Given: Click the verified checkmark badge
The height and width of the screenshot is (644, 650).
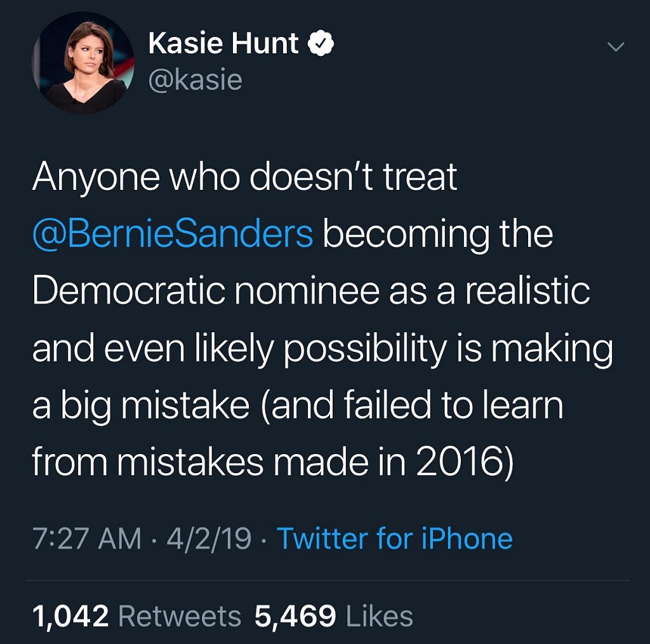Looking at the screenshot, I should (322, 44).
